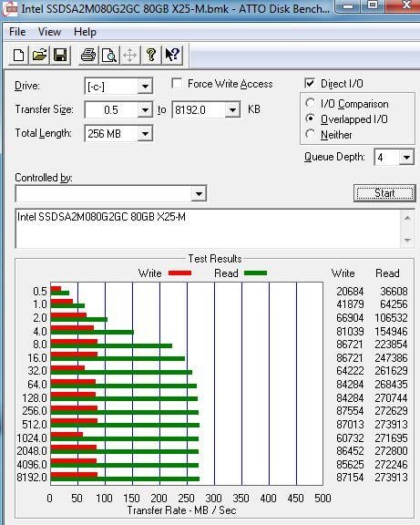
Task: Click the Test Results group heading
Action: 215,259
